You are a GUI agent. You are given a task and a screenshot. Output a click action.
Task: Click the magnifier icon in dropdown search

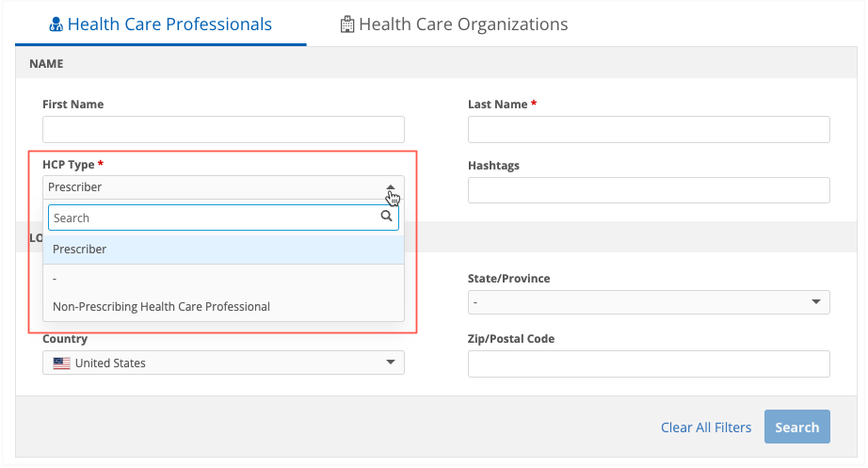[386, 217]
